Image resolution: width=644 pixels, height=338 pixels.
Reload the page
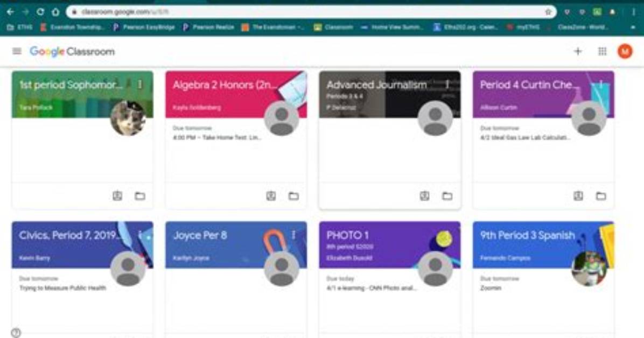40,12
